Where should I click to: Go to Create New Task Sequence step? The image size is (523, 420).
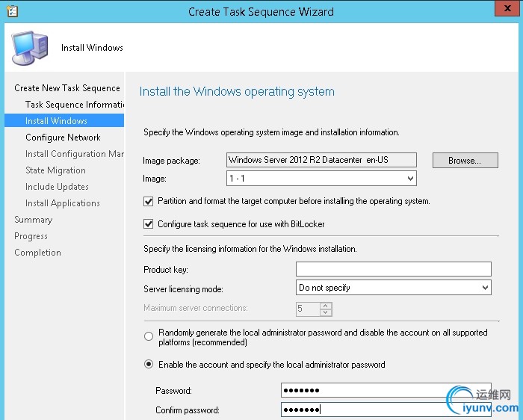[x=67, y=88]
